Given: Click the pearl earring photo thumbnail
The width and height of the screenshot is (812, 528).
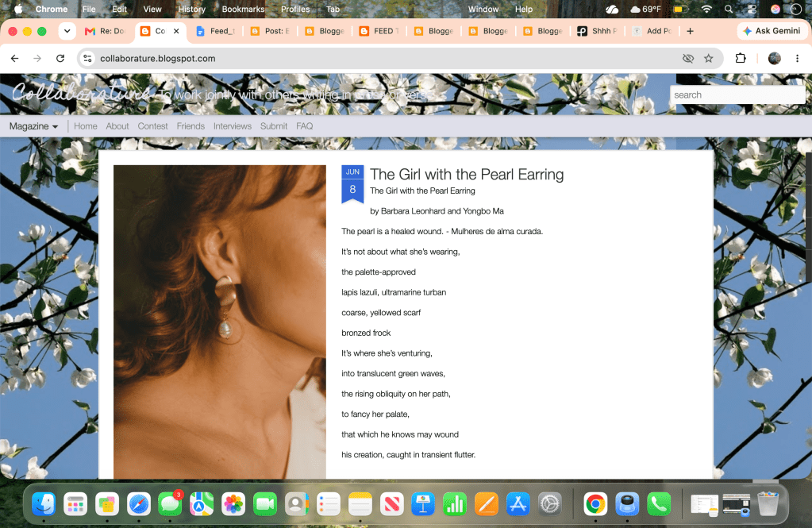Looking at the screenshot, I should pyautogui.click(x=220, y=322).
